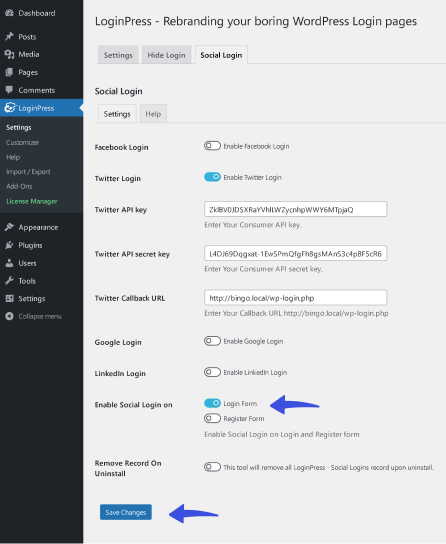Open the Users menu item

42,263
